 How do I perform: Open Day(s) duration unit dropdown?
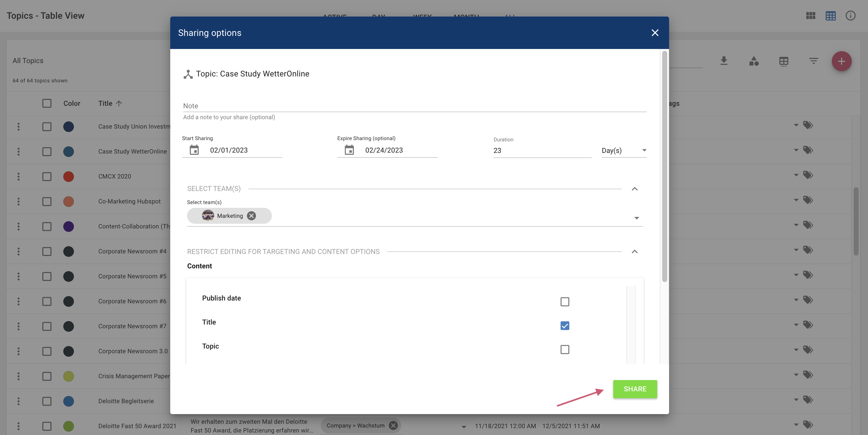click(624, 150)
